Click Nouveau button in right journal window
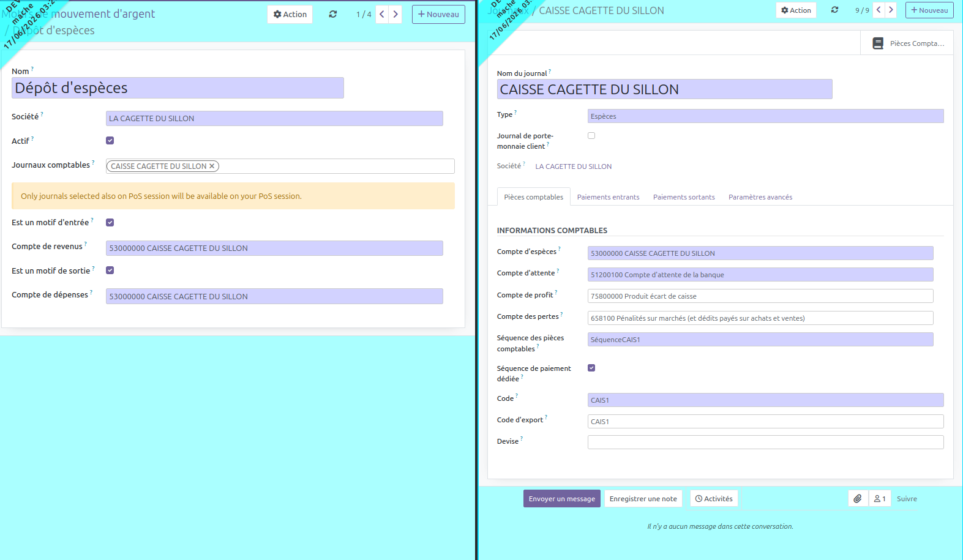 tap(929, 10)
